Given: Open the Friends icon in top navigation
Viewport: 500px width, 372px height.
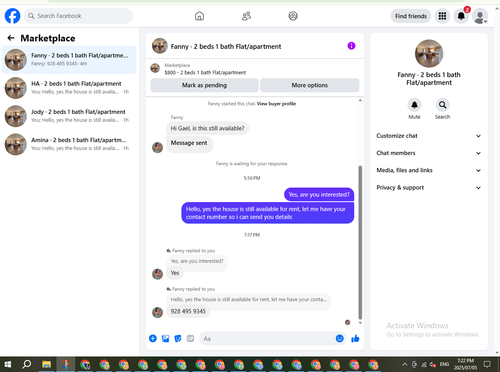Looking at the screenshot, I should pos(246,16).
